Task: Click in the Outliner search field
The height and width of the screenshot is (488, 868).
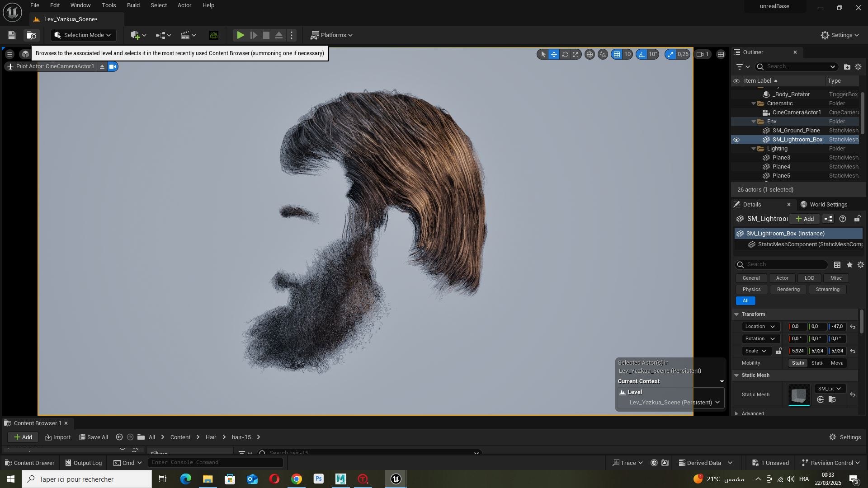Action: point(796,67)
